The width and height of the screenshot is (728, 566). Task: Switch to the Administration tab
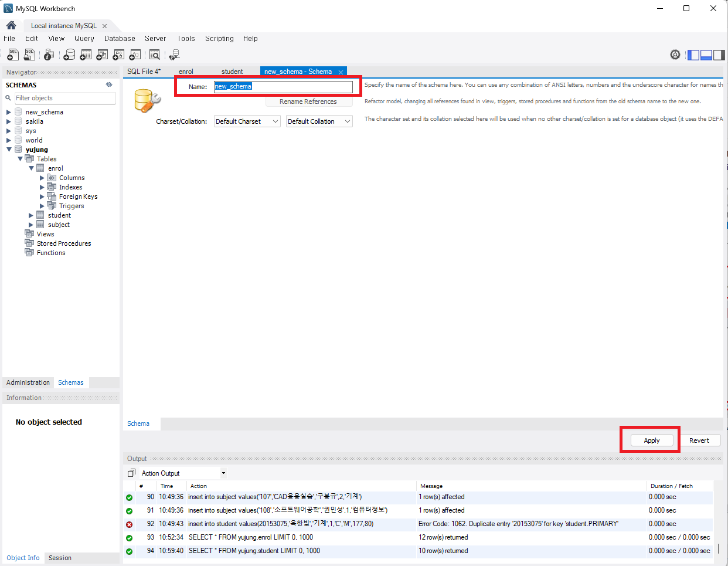point(28,382)
